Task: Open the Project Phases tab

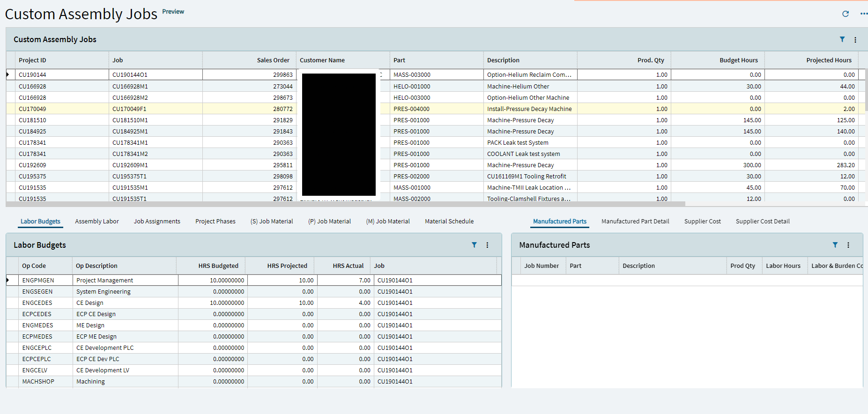Action: 215,222
